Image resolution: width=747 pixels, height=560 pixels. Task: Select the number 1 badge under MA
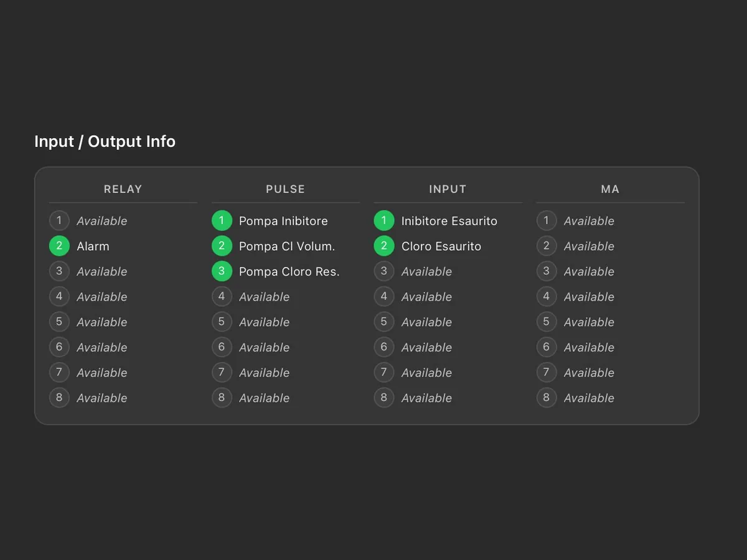coord(547,220)
